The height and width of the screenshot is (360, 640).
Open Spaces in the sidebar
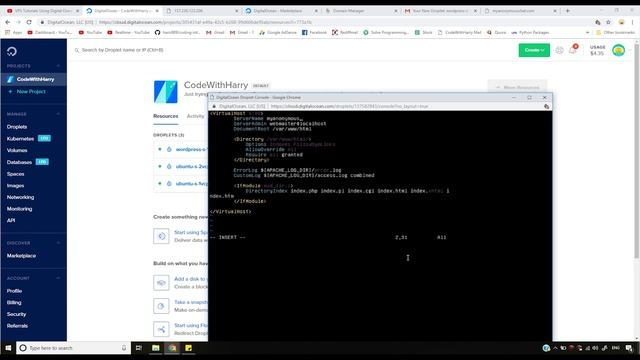(16, 174)
